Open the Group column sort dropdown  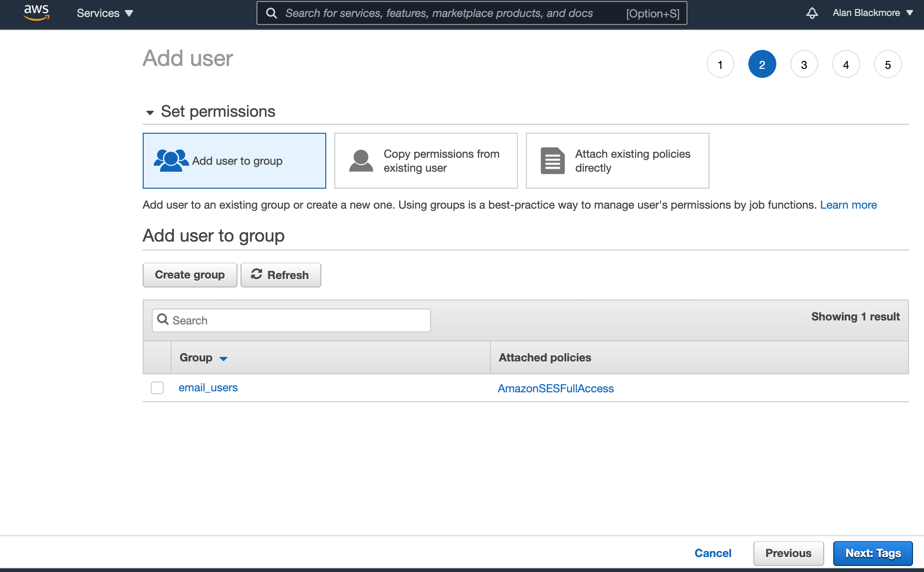click(223, 358)
